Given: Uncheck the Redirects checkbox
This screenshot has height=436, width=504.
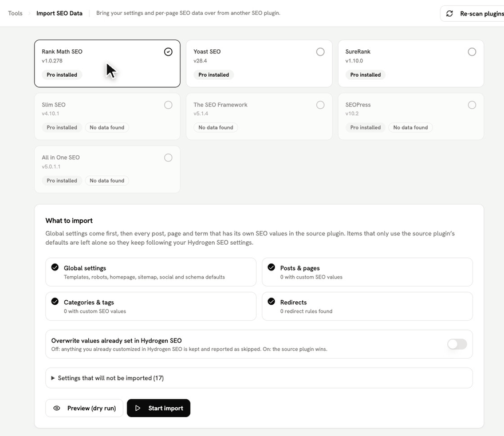Looking at the screenshot, I should 271,301.
